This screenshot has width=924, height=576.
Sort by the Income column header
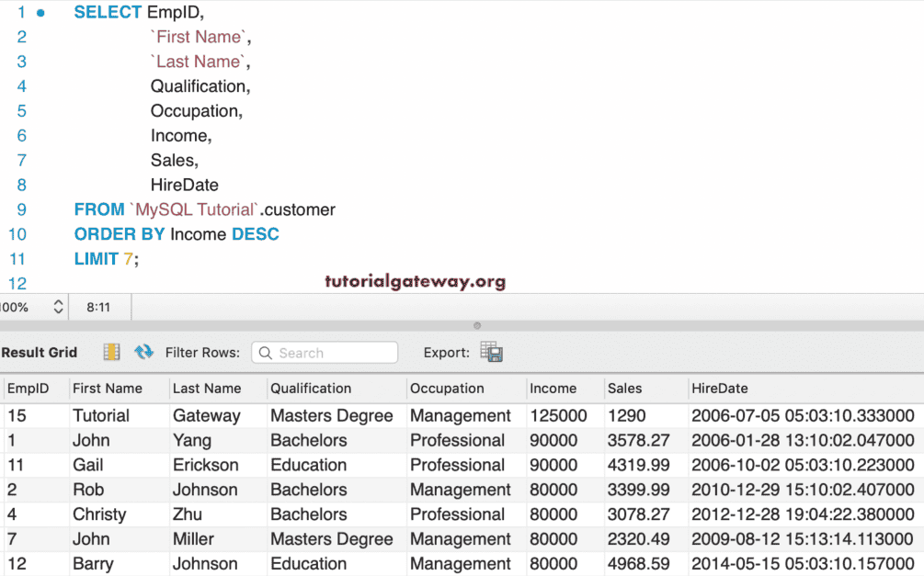click(553, 388)
